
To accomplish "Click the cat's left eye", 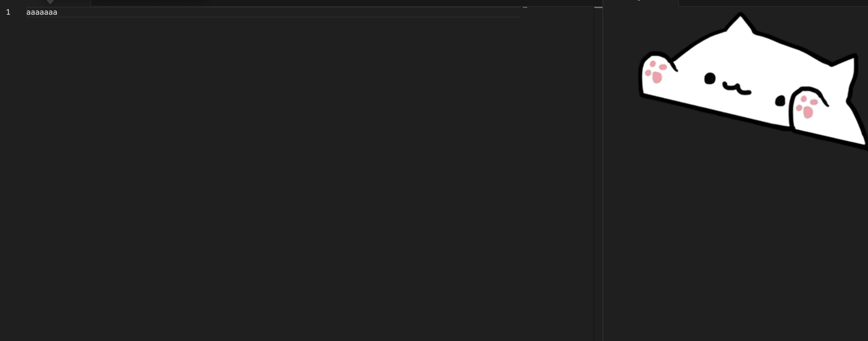I will click(710, 79).
